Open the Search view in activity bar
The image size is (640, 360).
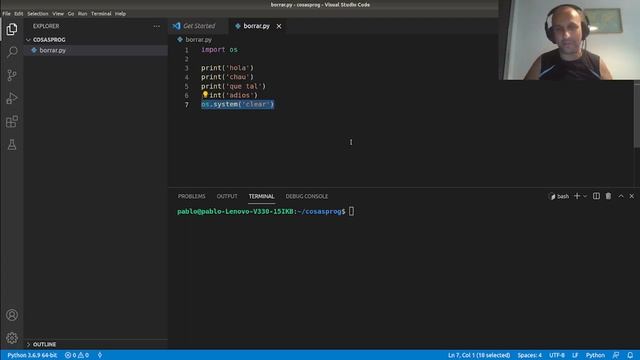pyautogui.click(x=12, y=52)
